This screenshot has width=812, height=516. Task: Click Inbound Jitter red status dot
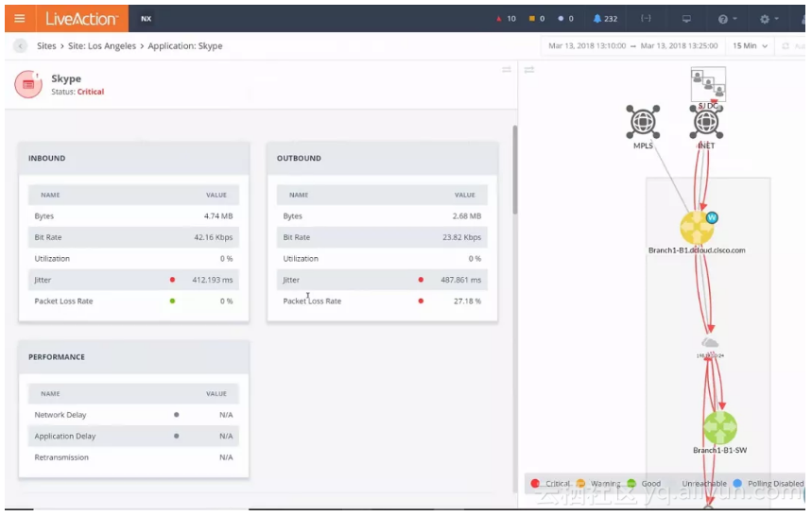pyautogui.click(x=172, y=280)
